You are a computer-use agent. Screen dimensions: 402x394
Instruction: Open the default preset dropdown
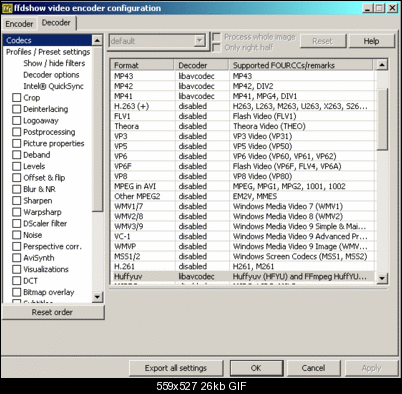coord(199,41)
